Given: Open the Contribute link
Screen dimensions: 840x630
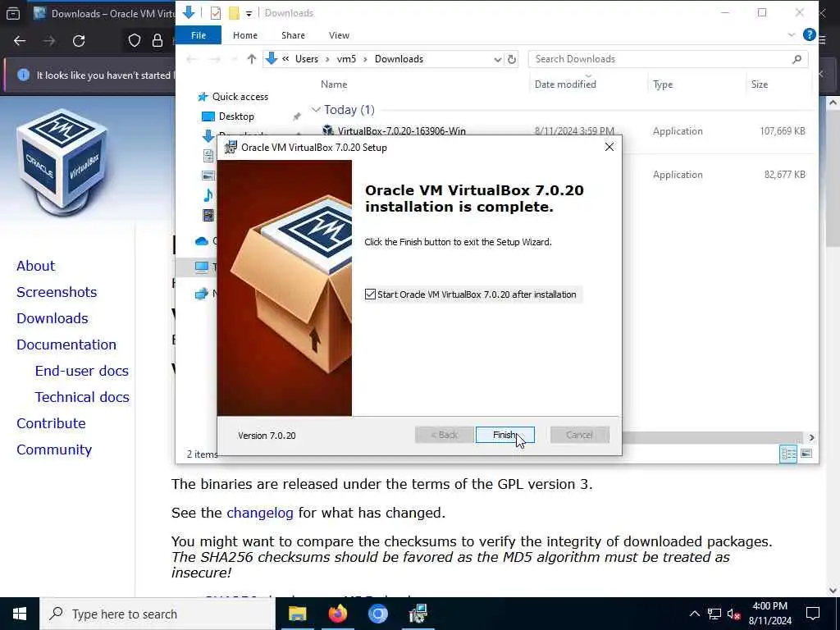Looking at the screenshot, I should (x=51, y=423).
